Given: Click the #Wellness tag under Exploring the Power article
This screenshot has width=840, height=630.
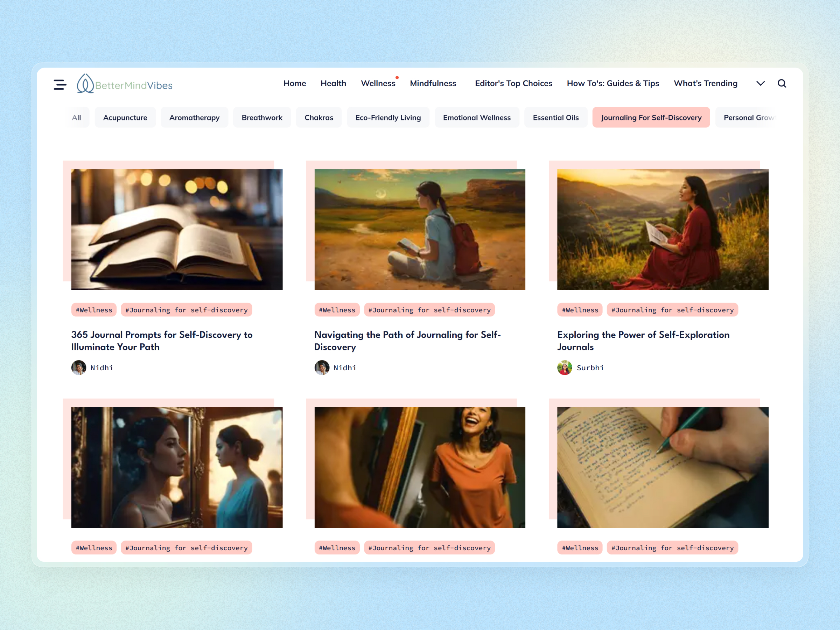Looking at the screenshot, I should tap(580, 309).
